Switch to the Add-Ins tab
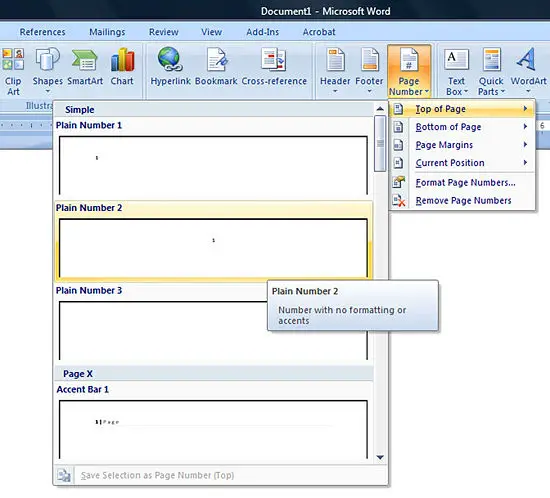Viewport: 550px width, 498px height. pos(262,32)
